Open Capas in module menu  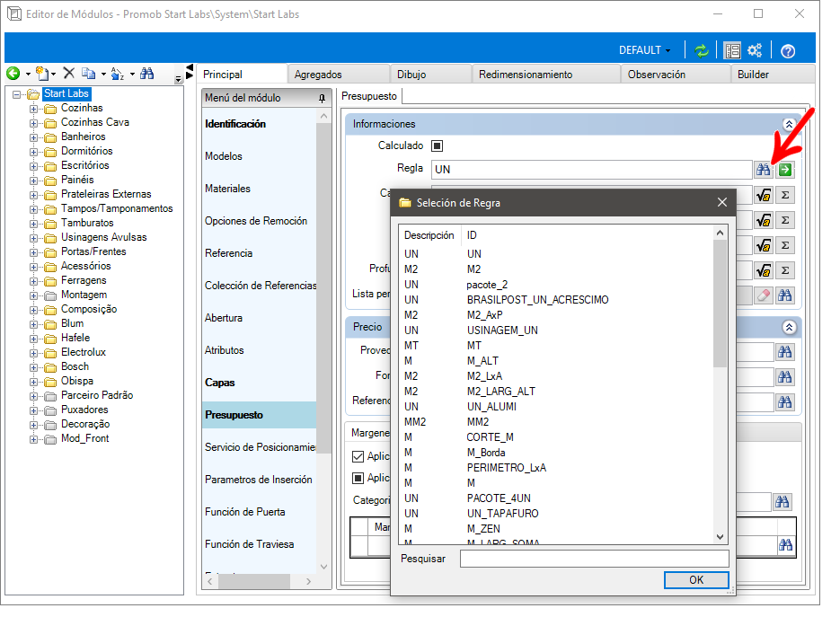coord(219,383)
